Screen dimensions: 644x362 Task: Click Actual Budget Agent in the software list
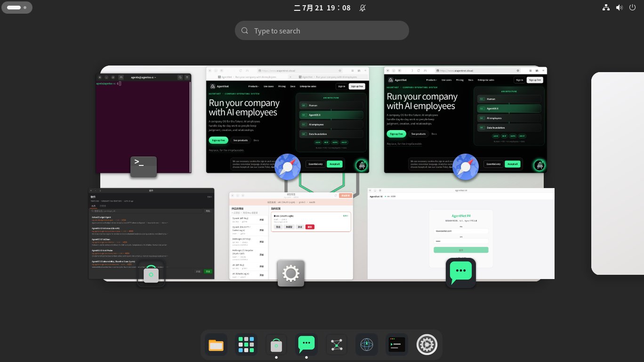(x=101, y=217)
